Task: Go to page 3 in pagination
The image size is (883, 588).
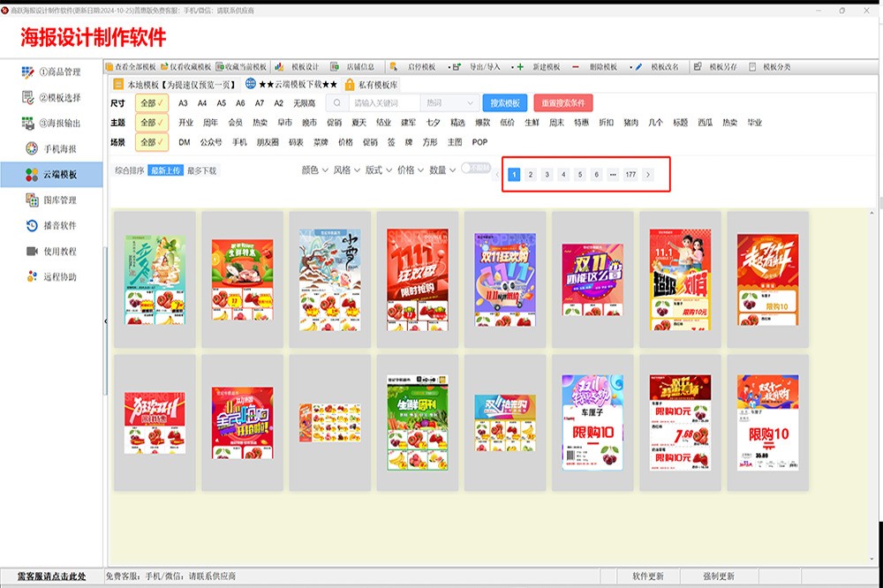Action: (547, 175)
